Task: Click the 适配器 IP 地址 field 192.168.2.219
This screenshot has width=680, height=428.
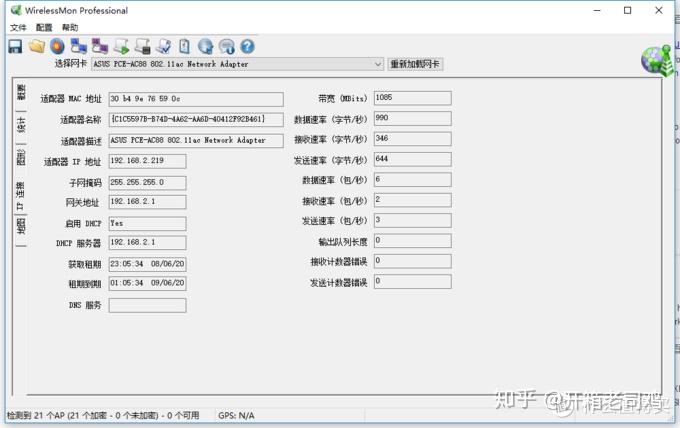Action: click(x=147, y=161)
